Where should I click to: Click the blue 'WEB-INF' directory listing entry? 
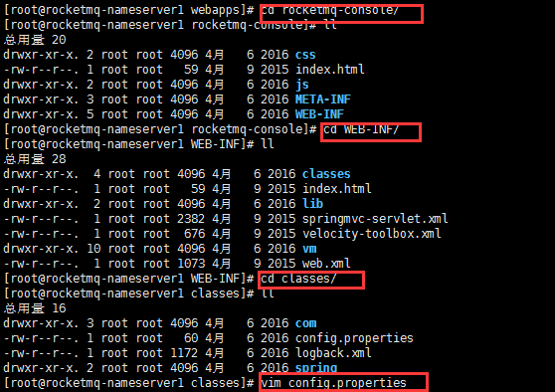click(x=319, y=114)
